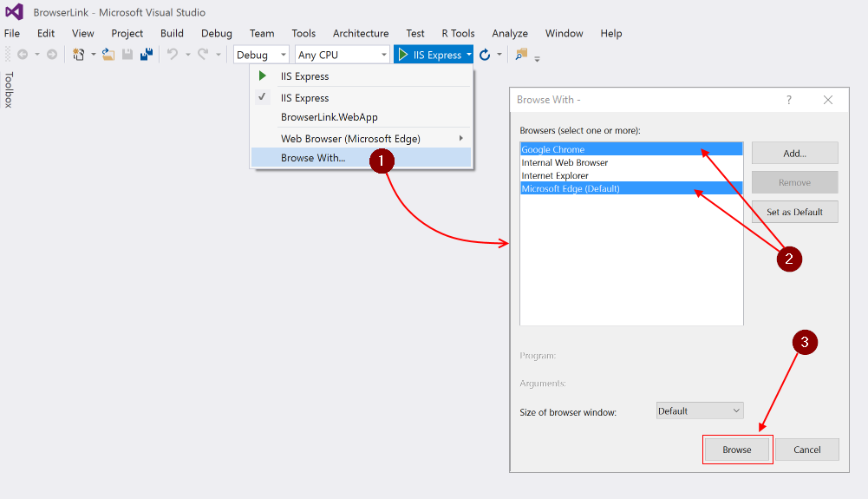
Task: Click the Navigate Backward arrow icon
Action: pos(23,55)
